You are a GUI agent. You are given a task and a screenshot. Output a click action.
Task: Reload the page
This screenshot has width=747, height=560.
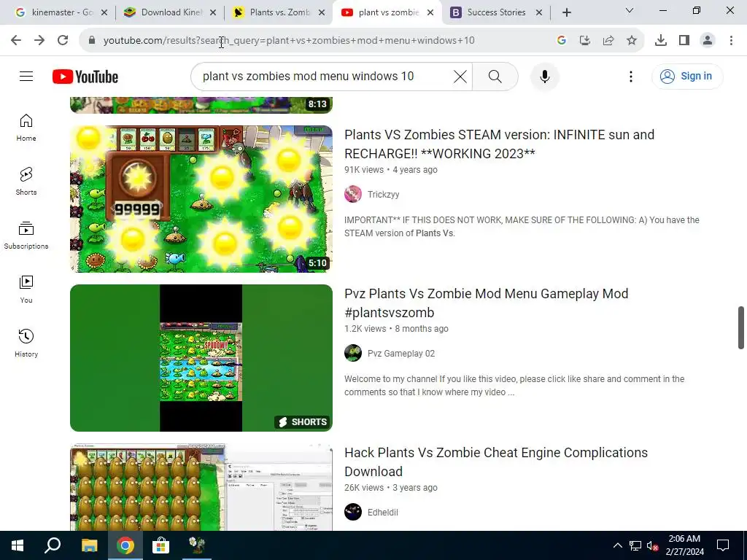click(x=63, y=40)
